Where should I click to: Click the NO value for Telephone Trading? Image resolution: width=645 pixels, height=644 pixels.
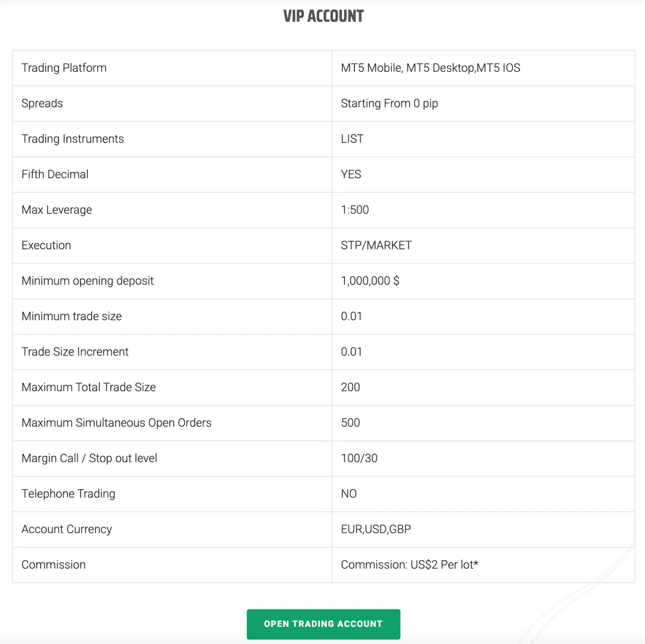coord(349,494)
